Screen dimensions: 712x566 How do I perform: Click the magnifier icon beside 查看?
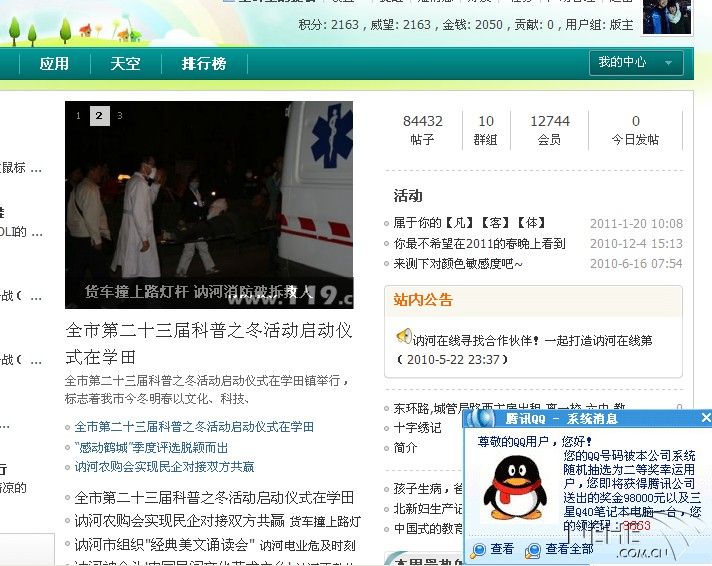(478, 550)
